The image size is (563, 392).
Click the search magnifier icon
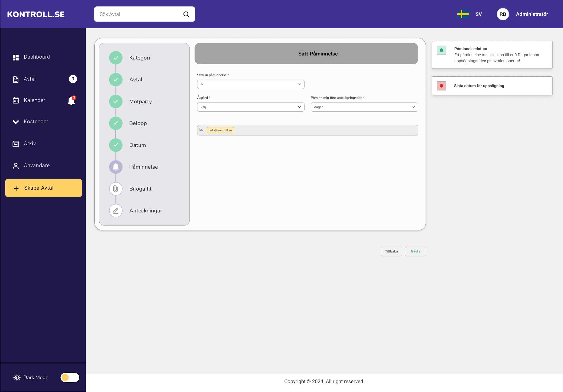click(186, 14)
